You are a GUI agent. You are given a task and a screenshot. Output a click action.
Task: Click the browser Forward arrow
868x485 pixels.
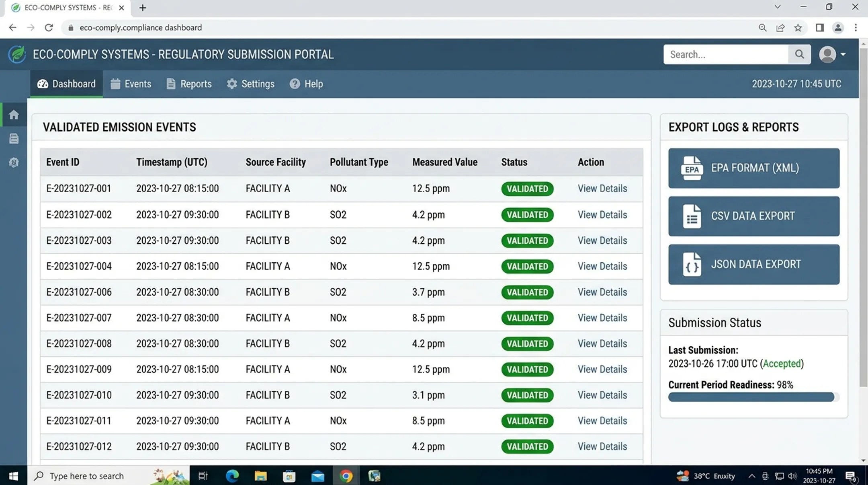[x=31, y=27]
